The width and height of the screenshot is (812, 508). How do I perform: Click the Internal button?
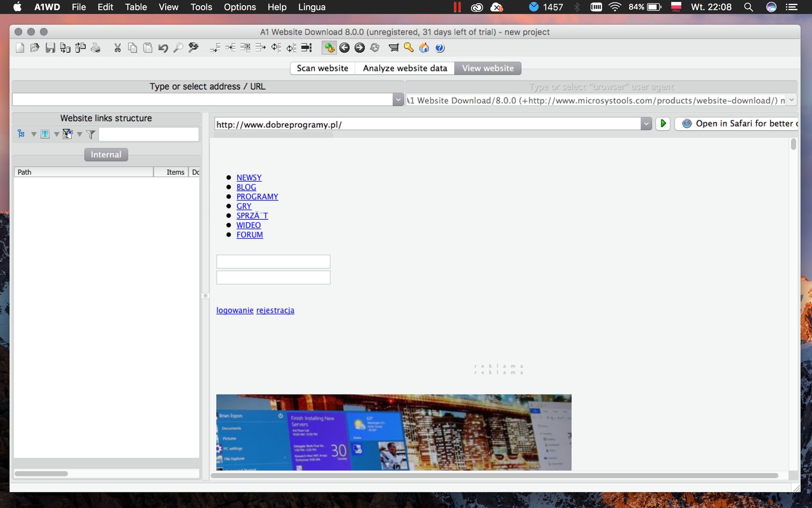pos(106,155)
